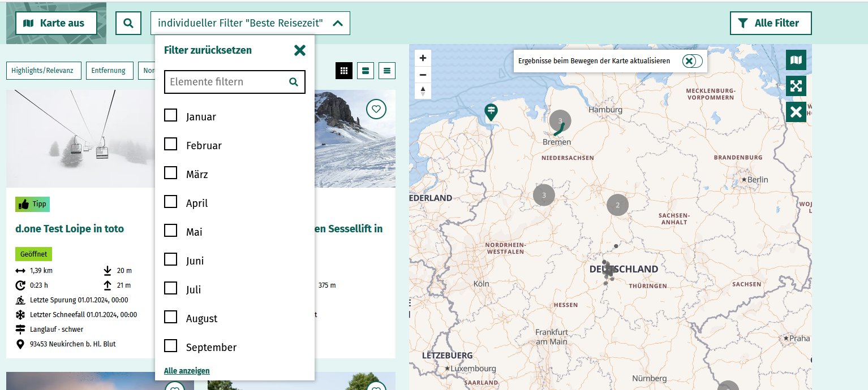868x390 pixels.
Task: Click the Tipp badge
Action: [x=33, y=204]
